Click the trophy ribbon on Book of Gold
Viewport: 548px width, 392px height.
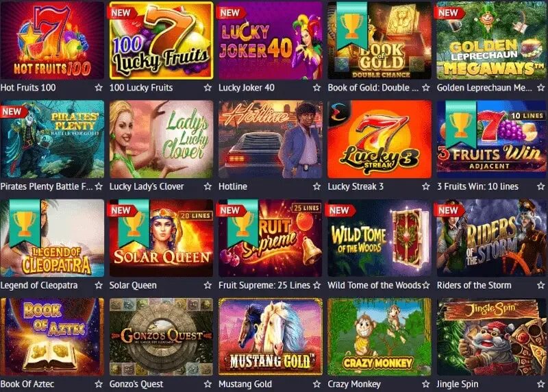352,25
